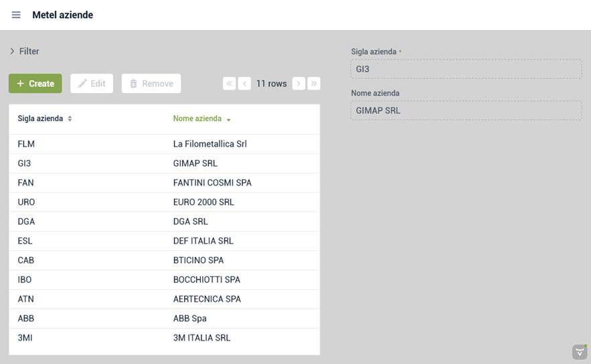Click the 11 rows counter label

coord(271,84)
